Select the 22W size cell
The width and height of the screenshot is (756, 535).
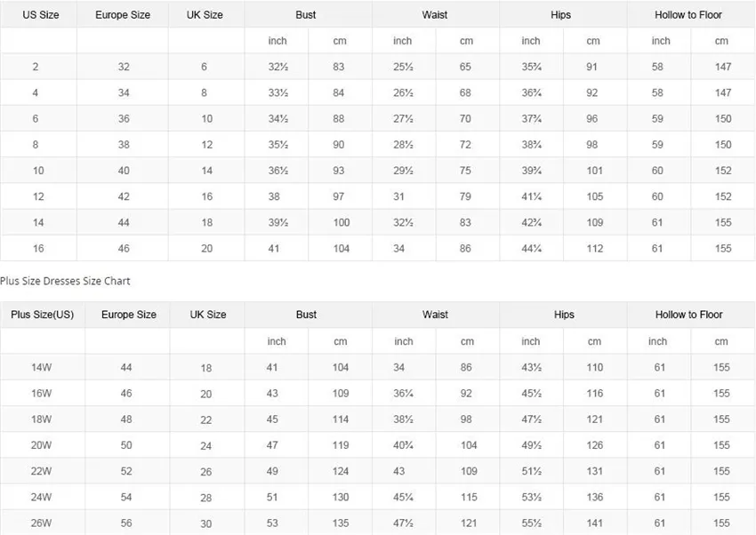(x=41, y=471)
